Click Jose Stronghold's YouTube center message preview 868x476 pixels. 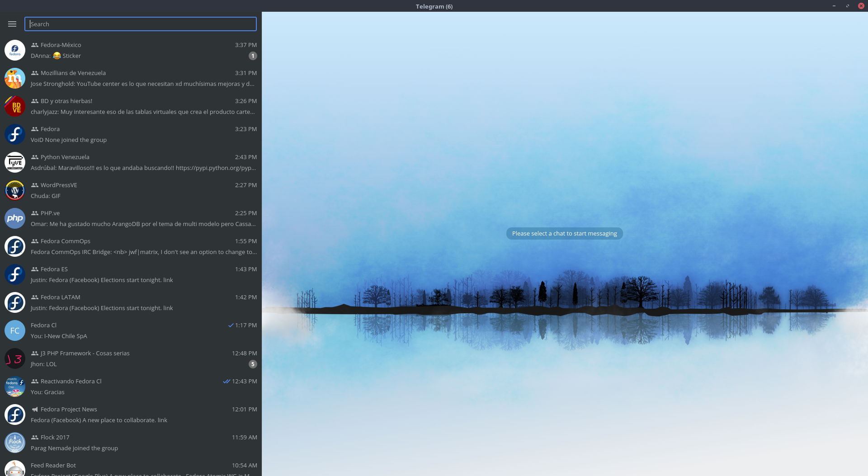click(142, 84)
